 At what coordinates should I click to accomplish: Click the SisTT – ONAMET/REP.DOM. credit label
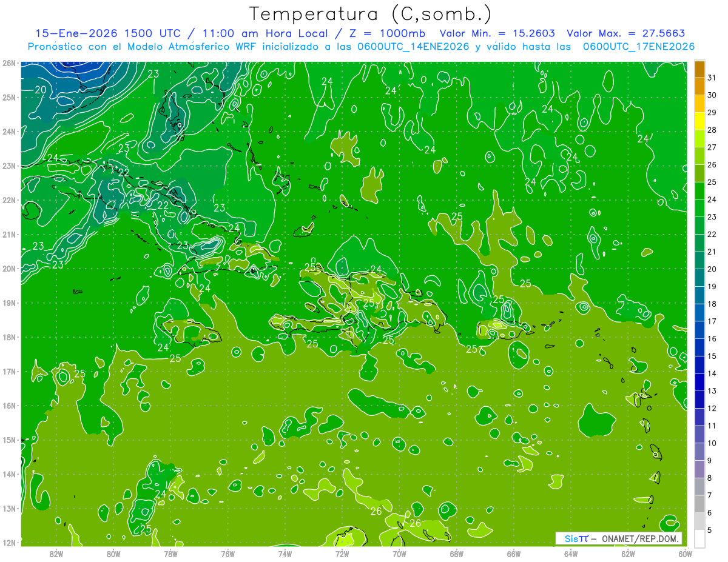(618, 538)
